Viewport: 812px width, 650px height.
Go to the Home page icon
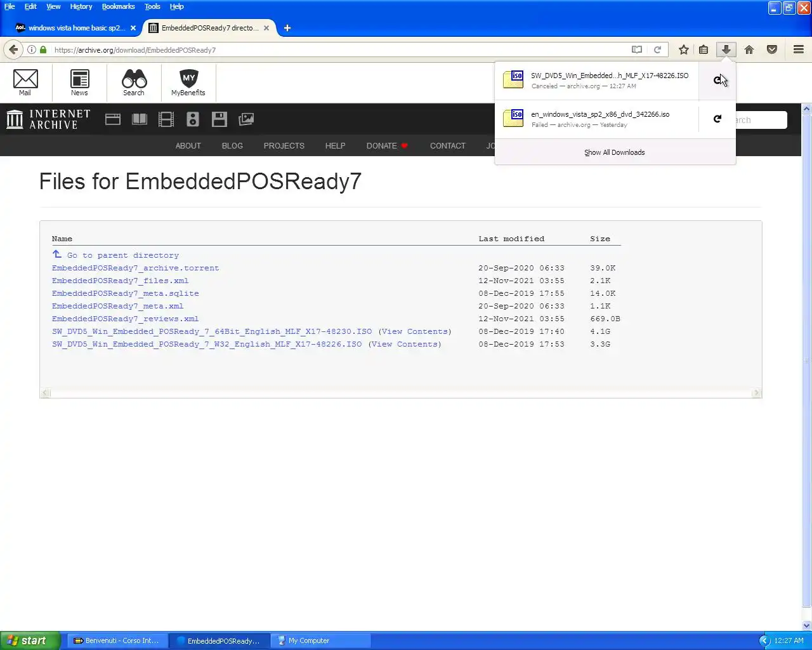749,50
